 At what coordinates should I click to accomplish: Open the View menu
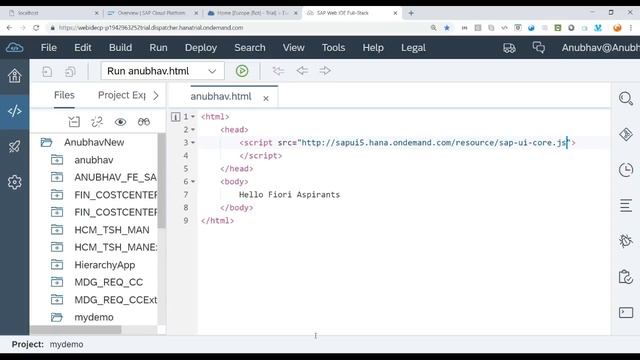[293, 48]
